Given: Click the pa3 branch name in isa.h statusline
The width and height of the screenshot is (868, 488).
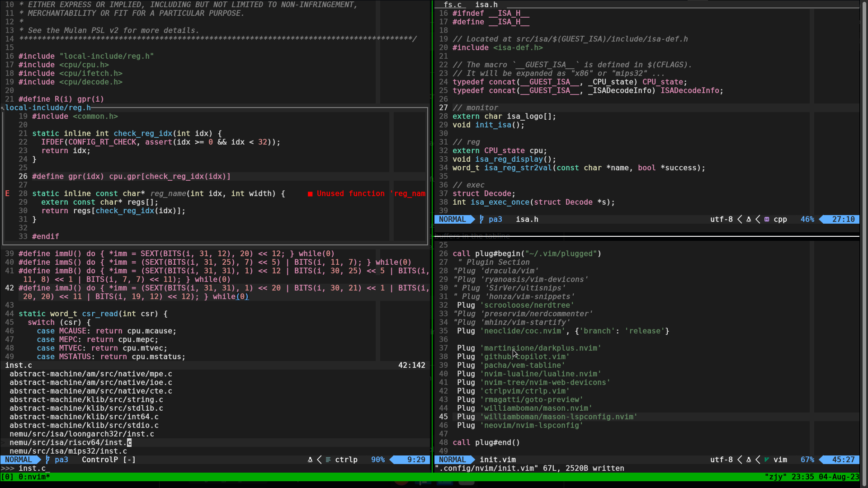Looking at the screenshot, I should (x=495, y=219).
